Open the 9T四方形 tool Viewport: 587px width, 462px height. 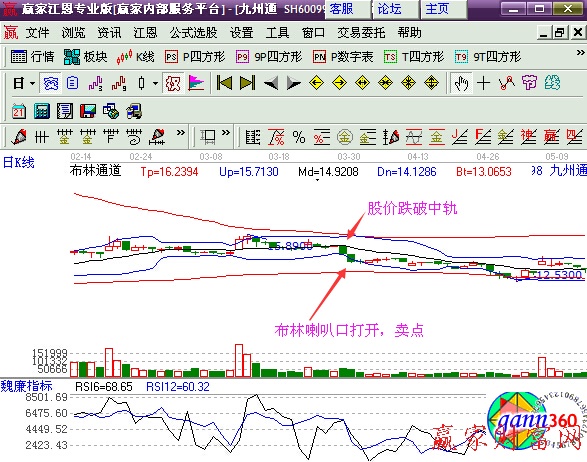(488, 57)
